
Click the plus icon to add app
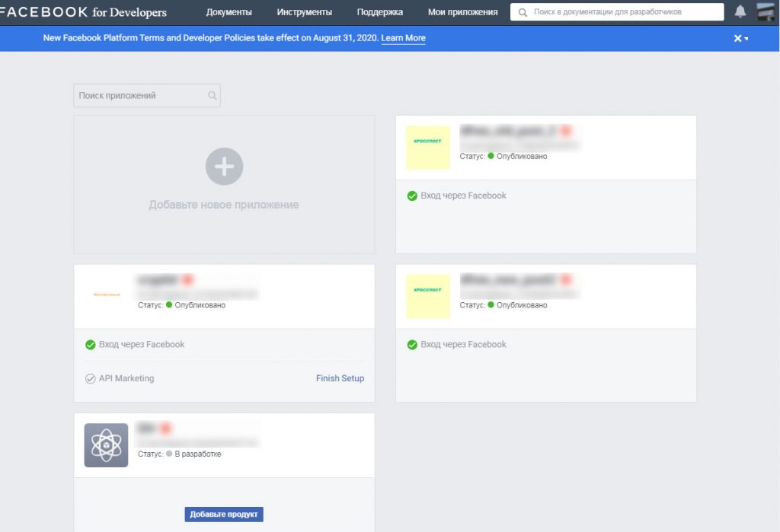(224, 167)
